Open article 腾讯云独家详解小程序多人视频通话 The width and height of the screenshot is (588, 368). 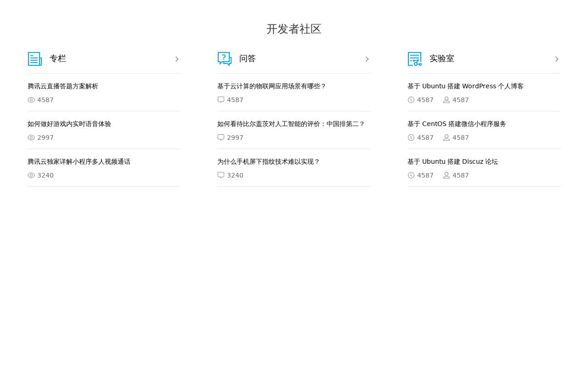coord(79,161)
